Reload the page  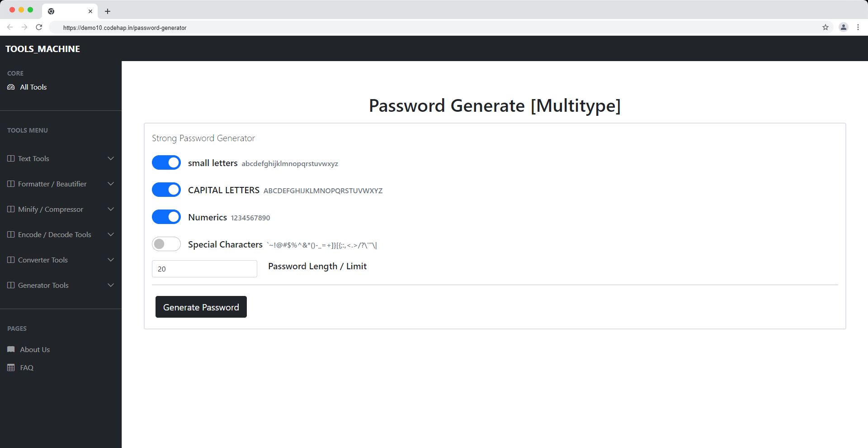39,28
